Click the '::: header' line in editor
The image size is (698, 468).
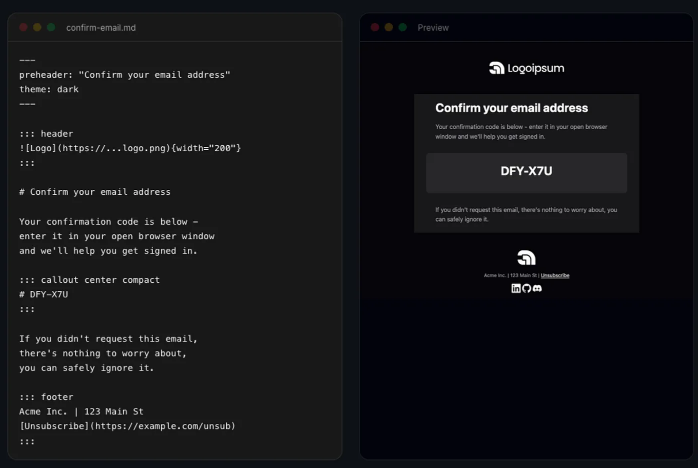point(46,134)
